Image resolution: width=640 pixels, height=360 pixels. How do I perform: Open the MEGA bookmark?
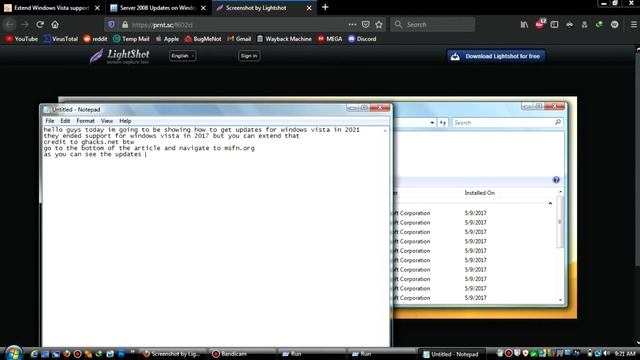[x=330, y=39]
